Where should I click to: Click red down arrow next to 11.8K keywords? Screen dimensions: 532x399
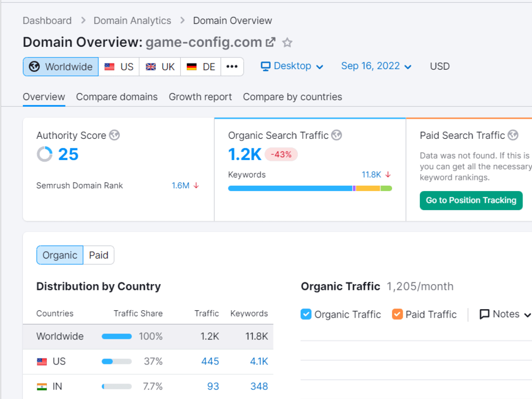[388, 174]
